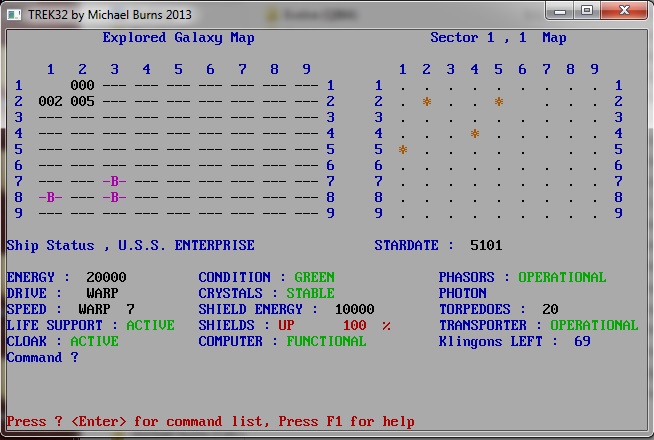The width and height of the screenshot is (654, 440).
Task: Click the 'SHIELD ENERGY :' label
Action: (258, 309)
